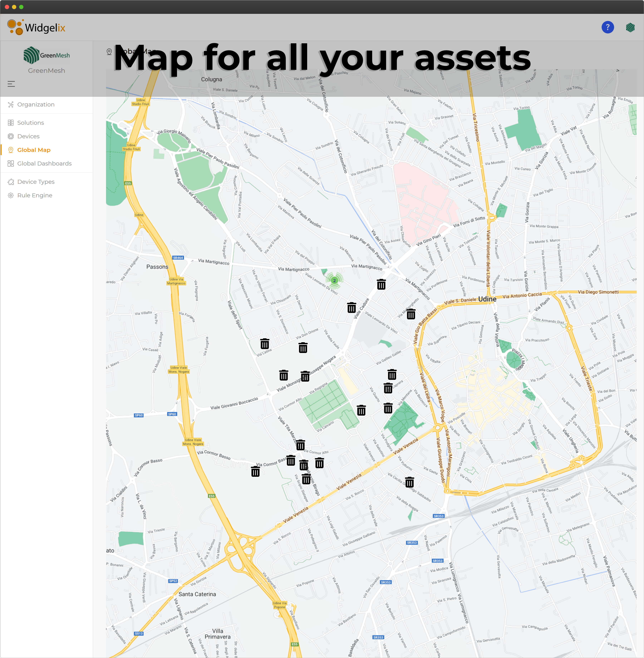644x658 pixels.
Task: Click the Santa Caterina label on map
Action: 197,594
